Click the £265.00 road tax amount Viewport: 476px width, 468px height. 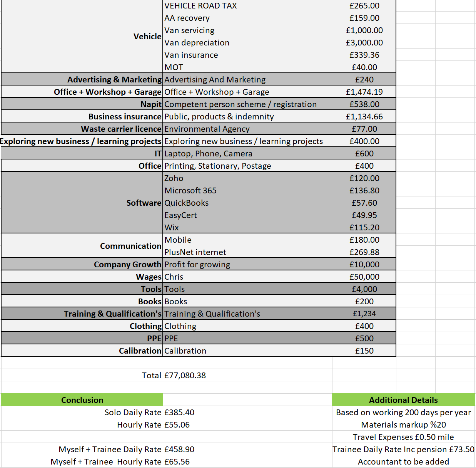click(x=364, y=6)
